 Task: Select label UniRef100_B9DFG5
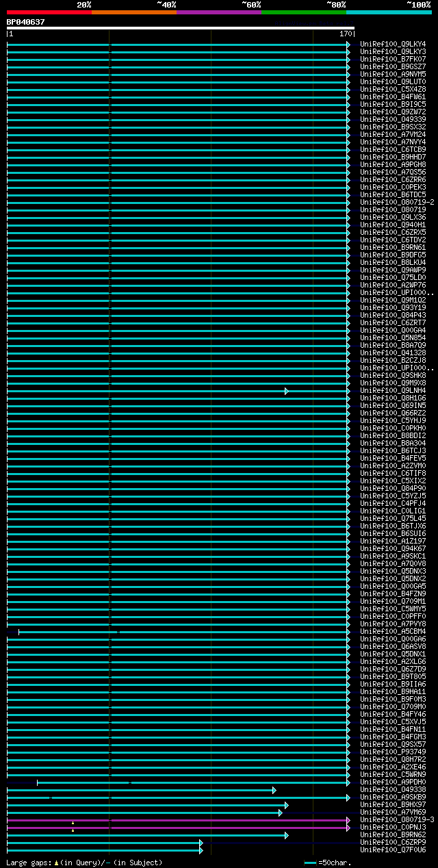tap(393, 255)
